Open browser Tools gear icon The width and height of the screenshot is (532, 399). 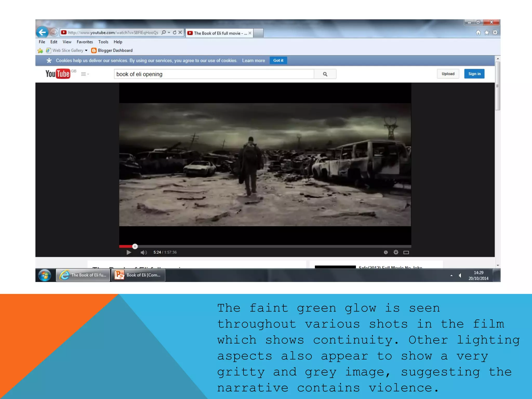click(495, 33)
